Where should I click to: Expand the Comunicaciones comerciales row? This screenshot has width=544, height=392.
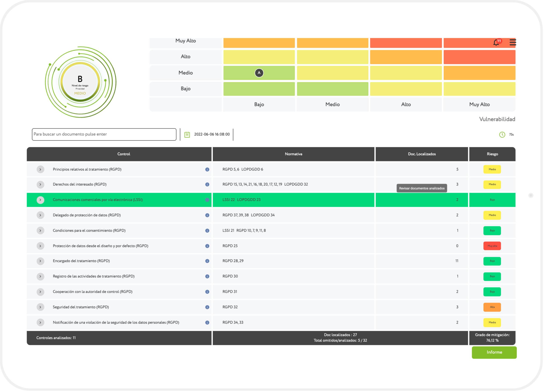point(40,200)
